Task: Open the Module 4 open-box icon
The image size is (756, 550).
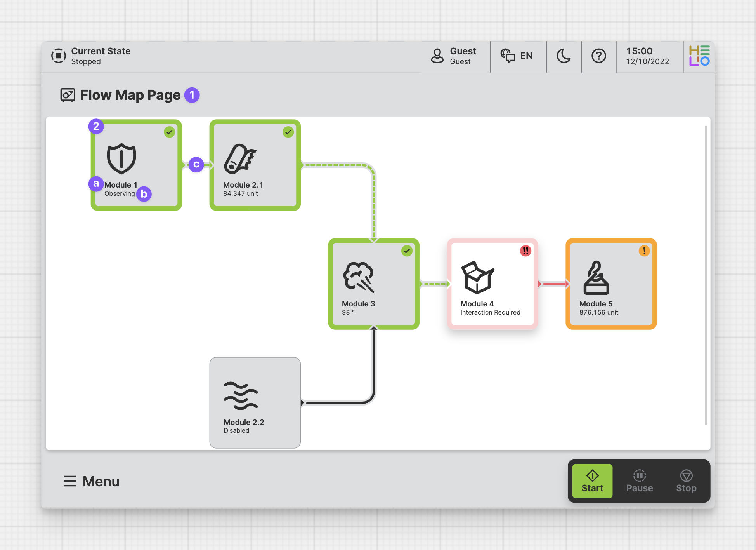Action: 477,277
